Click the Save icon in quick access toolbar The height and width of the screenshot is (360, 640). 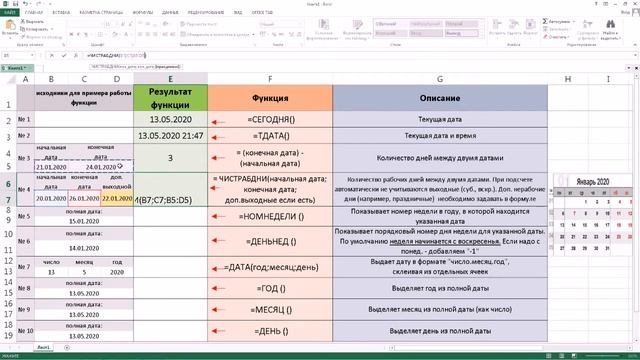point(16,4)
